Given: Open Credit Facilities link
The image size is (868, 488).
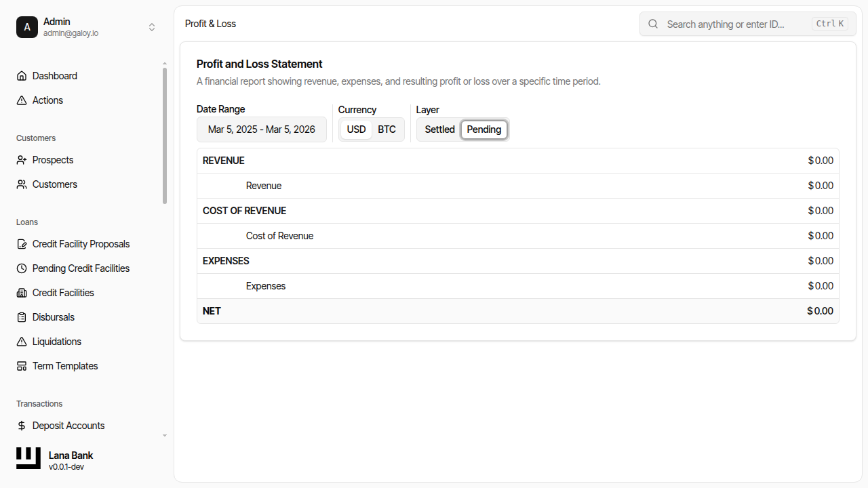Looking at the screenshot, I should coord(63,293).
